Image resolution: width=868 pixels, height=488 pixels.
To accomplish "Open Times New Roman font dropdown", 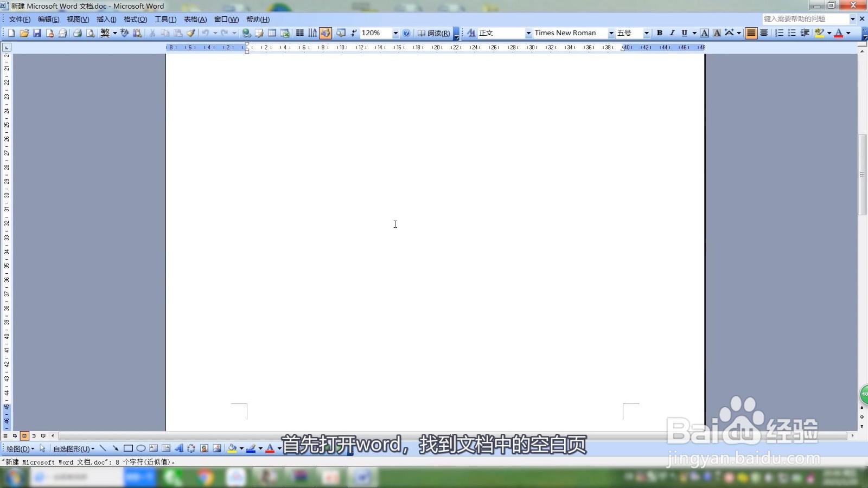I will point(611,33).
